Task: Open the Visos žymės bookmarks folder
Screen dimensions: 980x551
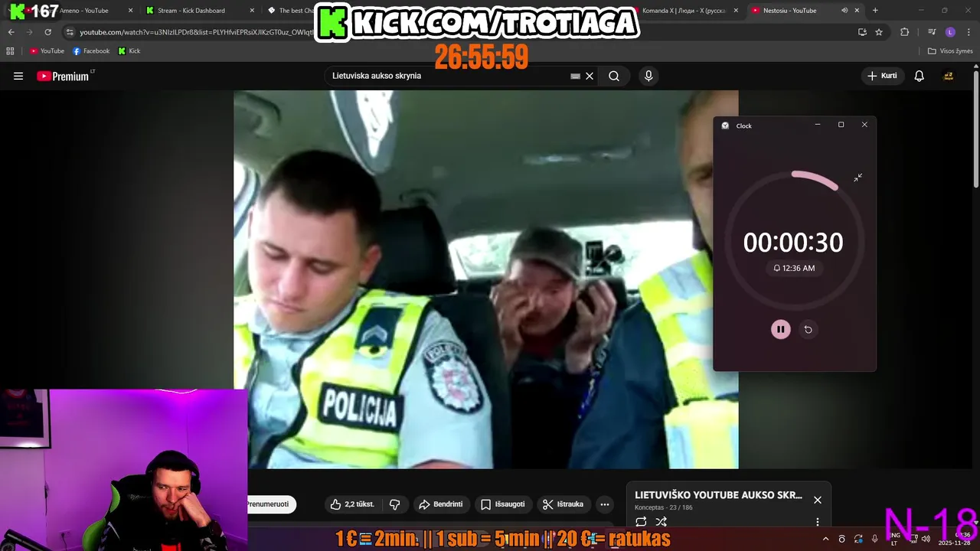Action: (950, 51)
